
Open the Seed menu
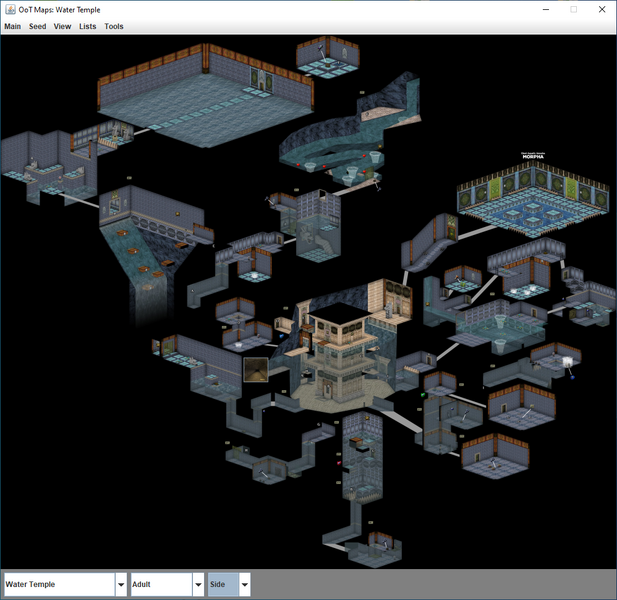coord(37,26)
